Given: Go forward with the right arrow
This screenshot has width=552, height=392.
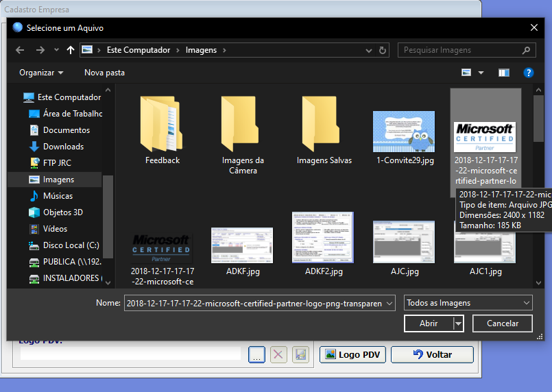Looking at the screenshot, I should [40, 50].
